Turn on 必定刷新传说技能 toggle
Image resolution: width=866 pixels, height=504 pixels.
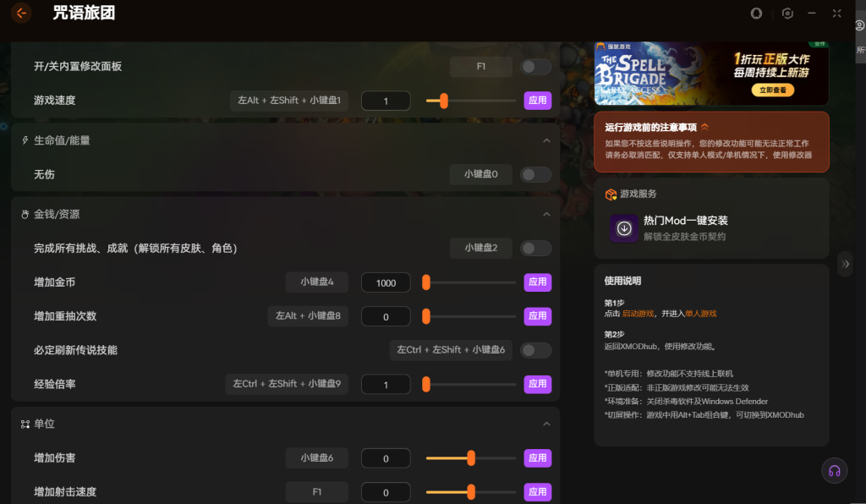click(x=536, y=350)
